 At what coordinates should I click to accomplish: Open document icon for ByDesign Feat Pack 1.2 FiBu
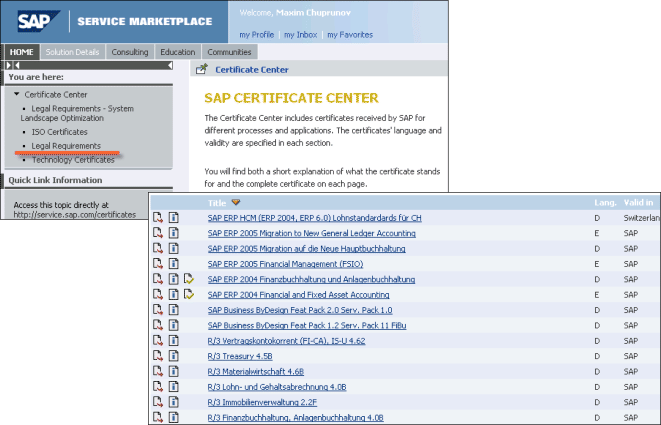click(x=158, y=325)
